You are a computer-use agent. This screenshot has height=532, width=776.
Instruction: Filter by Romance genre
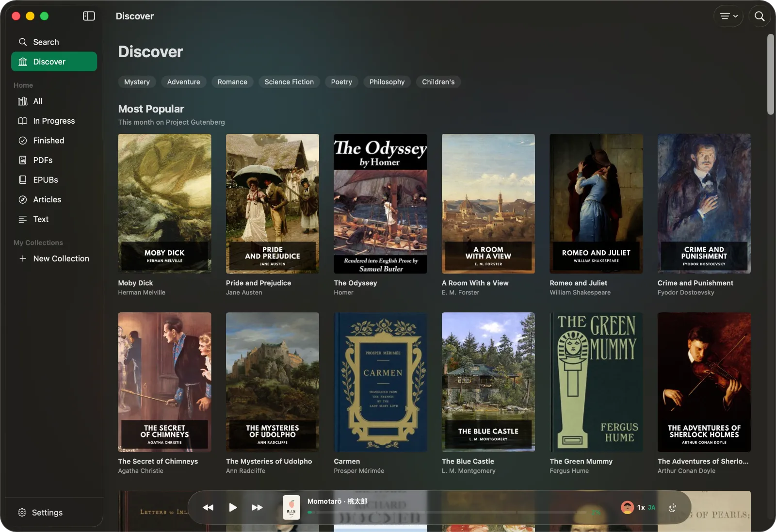point(232,82)
